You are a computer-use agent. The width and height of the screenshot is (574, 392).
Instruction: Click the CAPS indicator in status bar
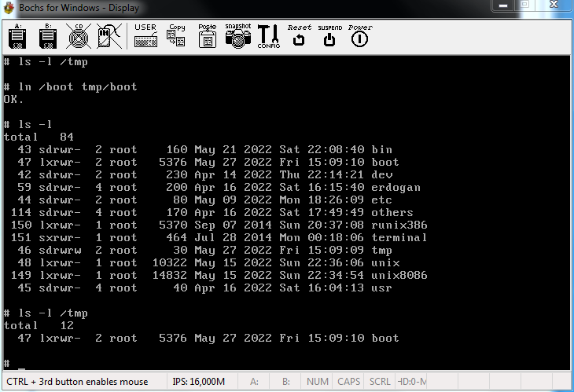pos(348,382)
